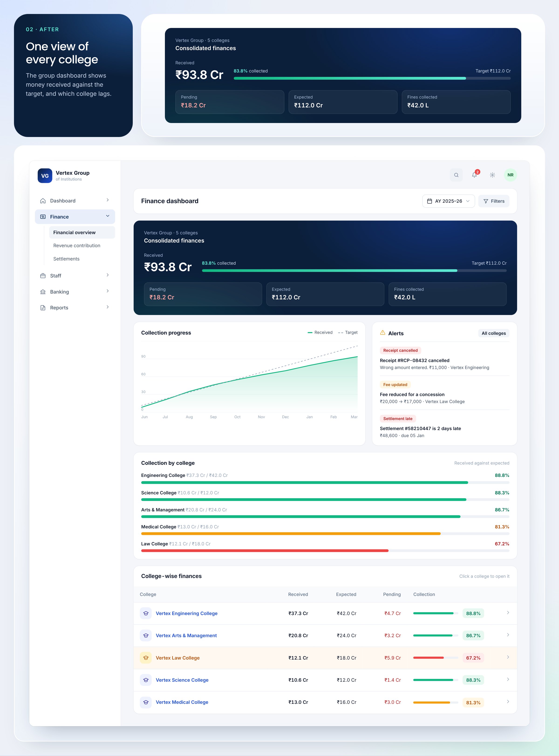Open the Vertex Arts & Management link
Viewport: 559px width, 756px height.
pos(186,636)
